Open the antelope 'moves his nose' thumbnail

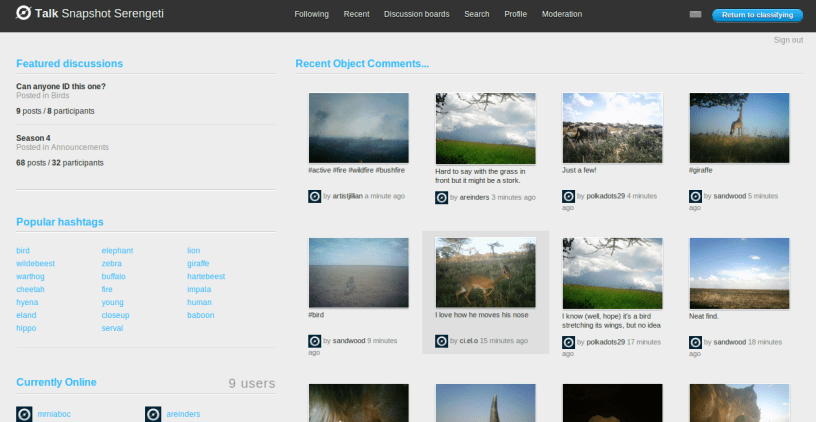tap(485, 272)
